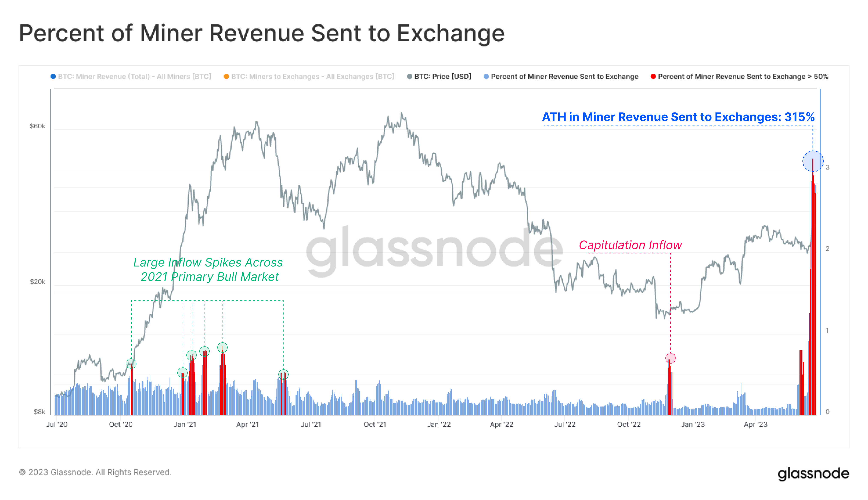Image resolution: width=868 pixels, height=500 pixels.
Task: Click the blue dot beside Miner Revenue (Total) legend
Action: [53, 76]
